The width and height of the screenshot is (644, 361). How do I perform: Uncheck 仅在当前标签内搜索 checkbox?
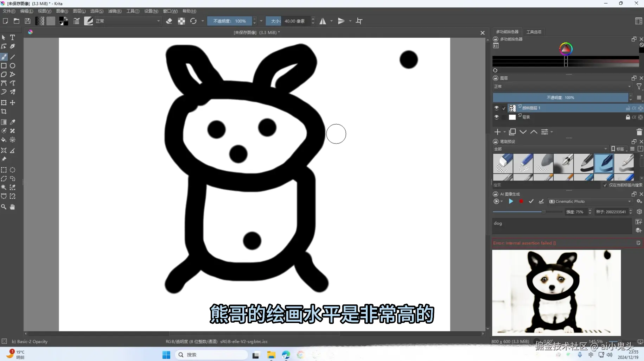point(605,185)
